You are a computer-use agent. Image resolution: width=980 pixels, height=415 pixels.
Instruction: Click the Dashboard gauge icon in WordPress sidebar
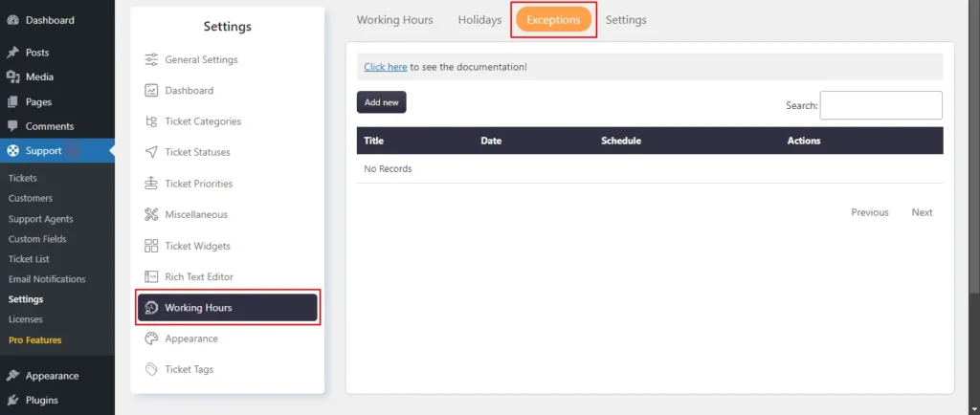point(13,20)
